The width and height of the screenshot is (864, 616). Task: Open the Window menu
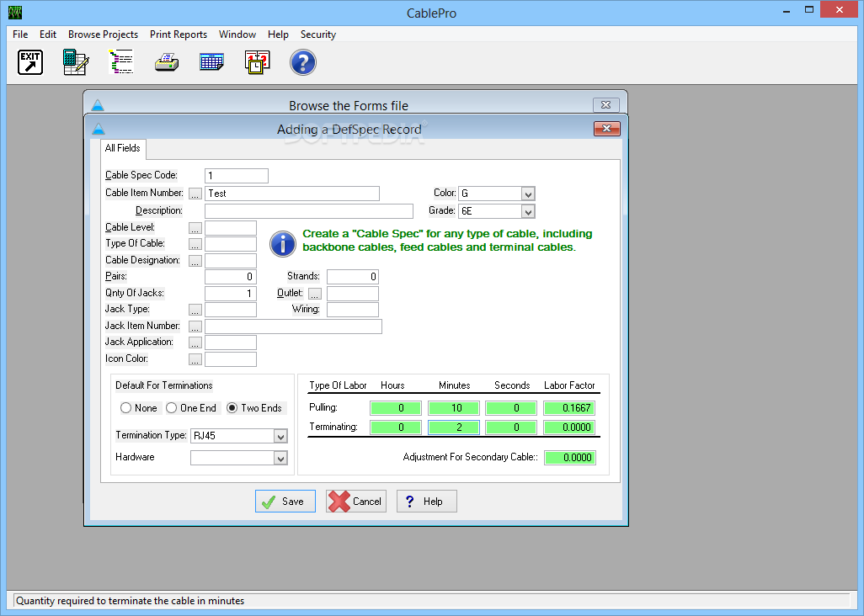[237, 35]
